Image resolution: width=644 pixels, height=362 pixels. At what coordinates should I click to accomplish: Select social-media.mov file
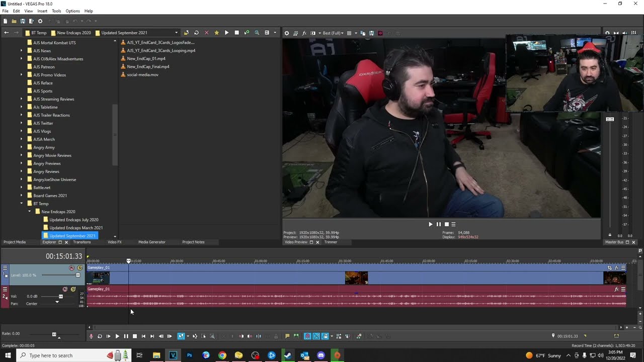point(142,74)
